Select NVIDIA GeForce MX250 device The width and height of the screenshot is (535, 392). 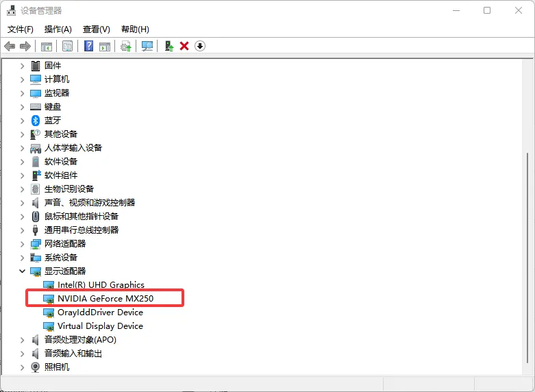pos(105,299)
